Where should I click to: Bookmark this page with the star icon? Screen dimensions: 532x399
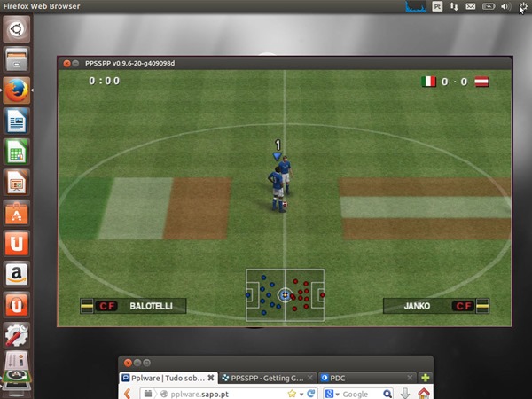click(292, 394)
